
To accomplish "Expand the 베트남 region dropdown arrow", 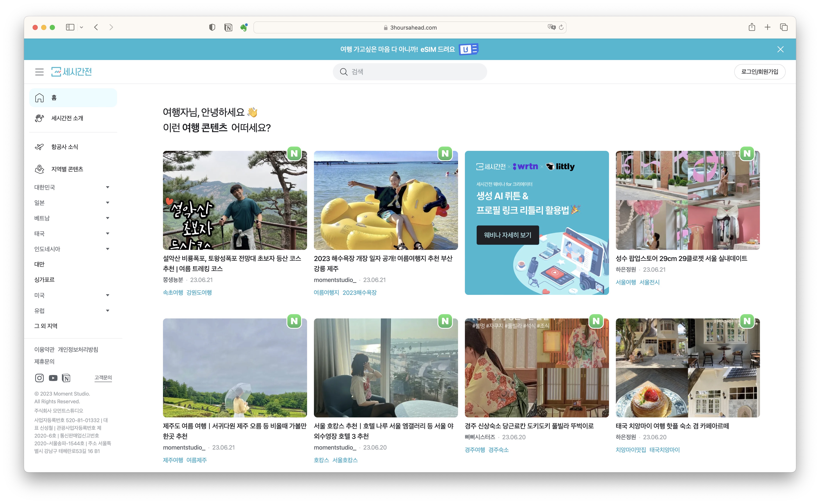I will pos(107,218).
